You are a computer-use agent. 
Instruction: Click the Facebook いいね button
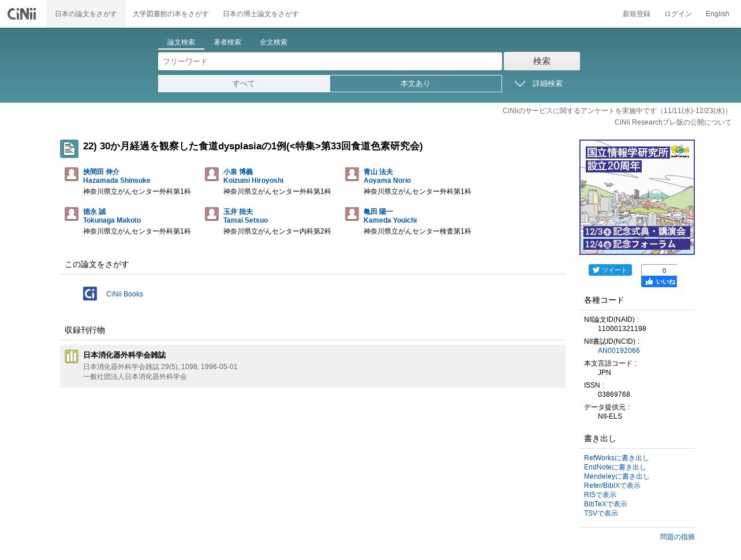pos(659,281)
